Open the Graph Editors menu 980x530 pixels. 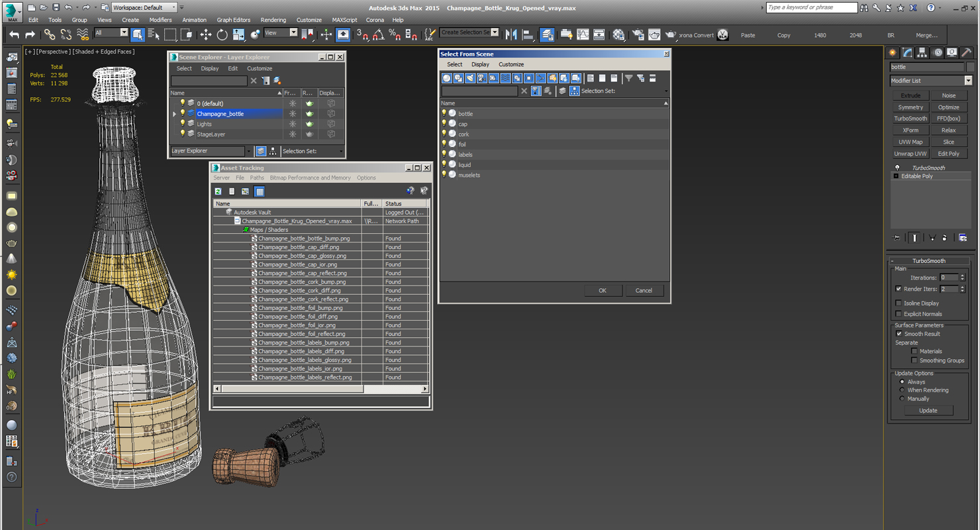click(234, 20)
